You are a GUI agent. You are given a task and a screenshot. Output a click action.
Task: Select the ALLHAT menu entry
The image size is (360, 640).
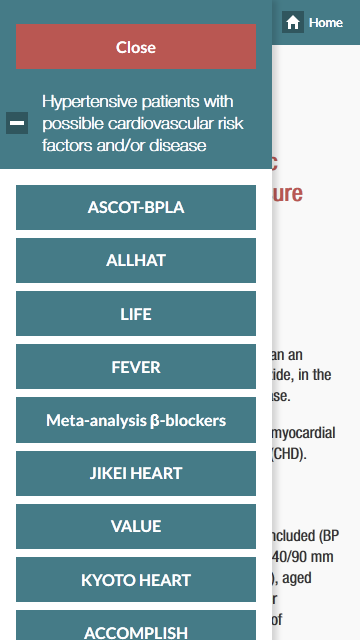click(136, 260)
